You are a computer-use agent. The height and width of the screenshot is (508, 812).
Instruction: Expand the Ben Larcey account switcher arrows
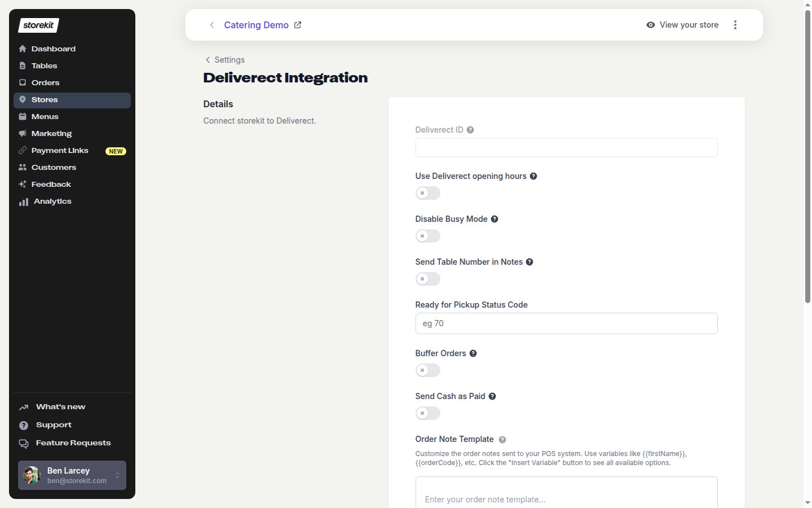(117, 475)
